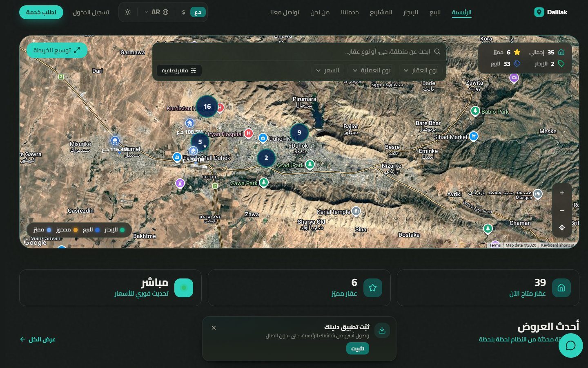The image size is (588, 368).
Task: Open the فلاتر إضافية extra filters button
Action: pos(179,70)
